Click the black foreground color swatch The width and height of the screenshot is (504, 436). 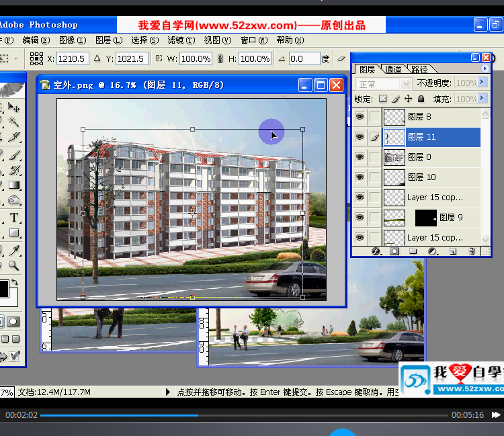pyautogui.click(x=4, y=289)
